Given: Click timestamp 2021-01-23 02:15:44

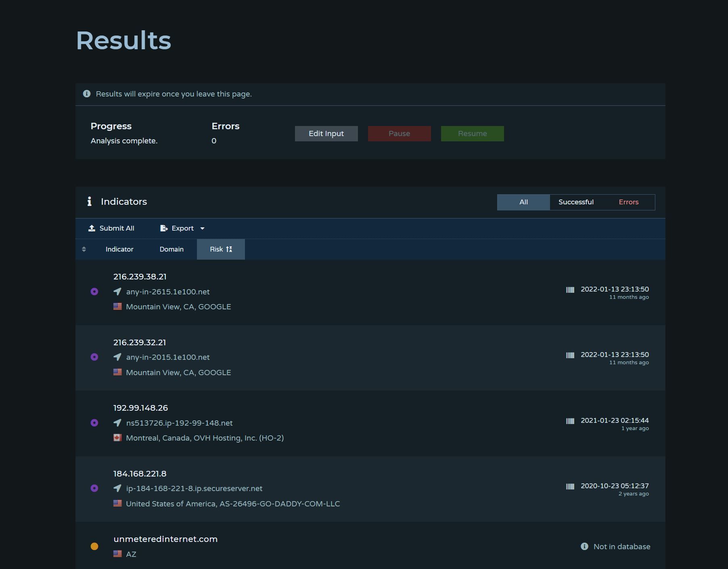Looking at the screenshot, I should point(615,420).
